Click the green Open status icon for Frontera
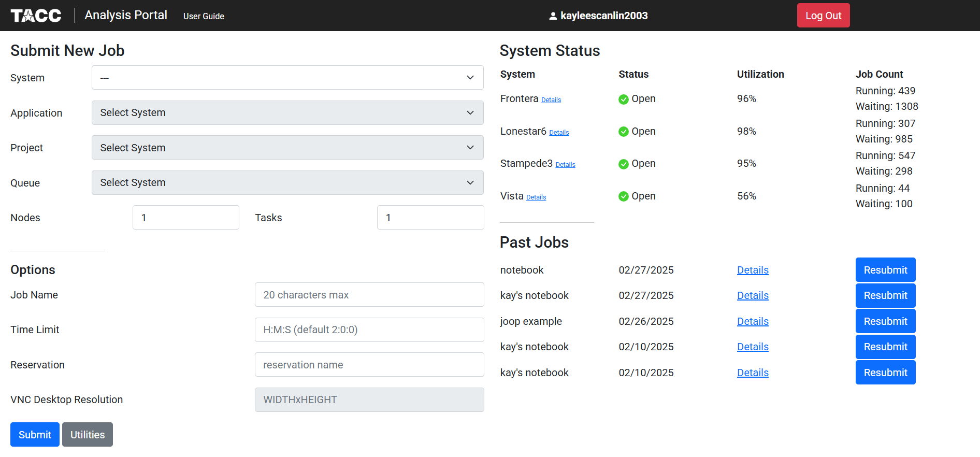The image size is (980, 457). [624, 99]
